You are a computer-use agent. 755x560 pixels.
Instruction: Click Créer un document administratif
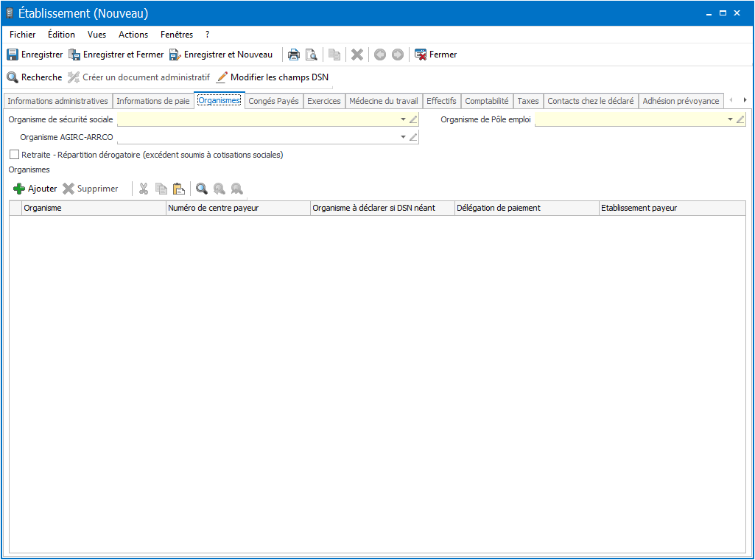click(138, 77)
